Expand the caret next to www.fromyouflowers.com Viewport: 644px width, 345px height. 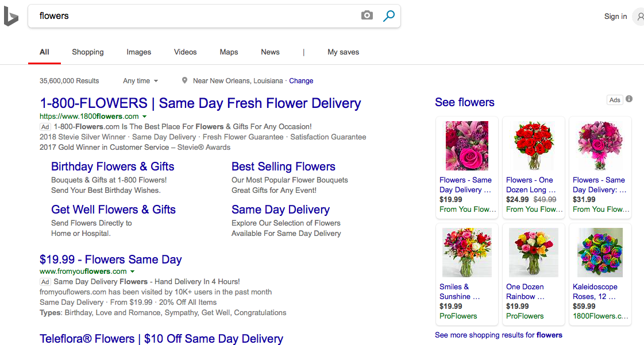click(x=133, y=271)
